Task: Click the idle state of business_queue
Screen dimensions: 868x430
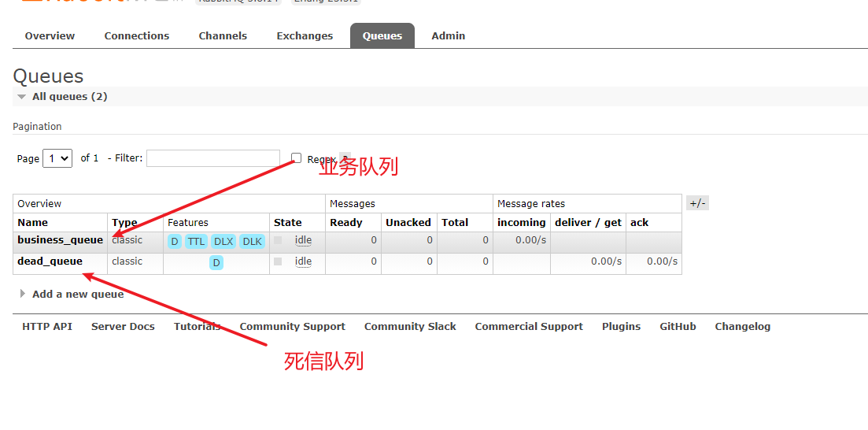Action: point(303,240)
